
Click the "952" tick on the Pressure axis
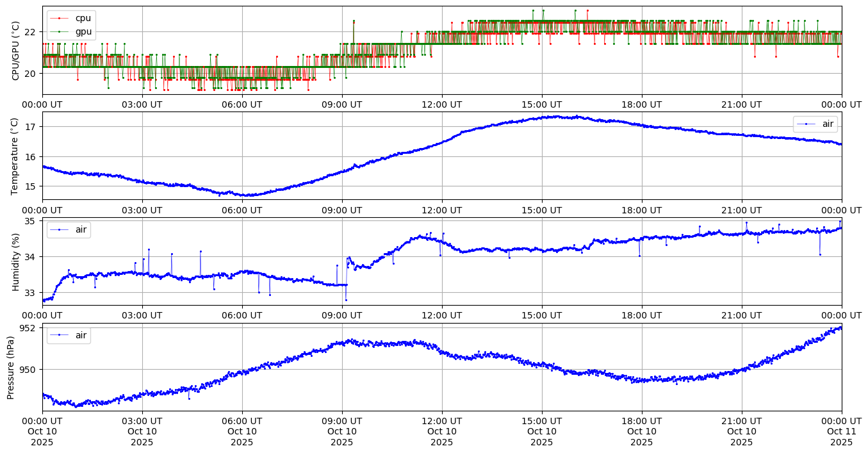click(29, 328)
